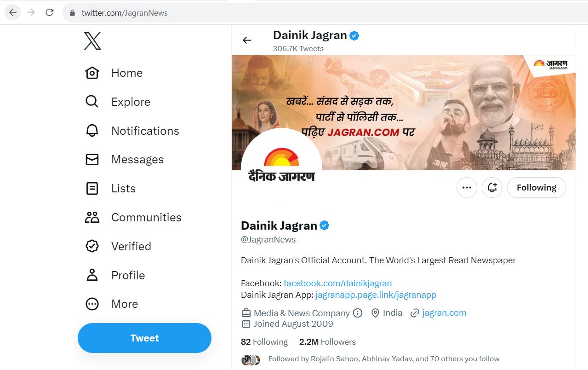This screenshot has height=370, width=588.
Task: Open the three-dot menu on the profile
Action: [x=467, y=187]
